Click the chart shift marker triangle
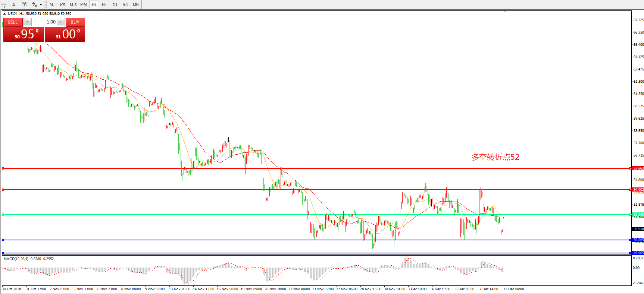Screen dimensions: 644x294 [x=505, y=12]
